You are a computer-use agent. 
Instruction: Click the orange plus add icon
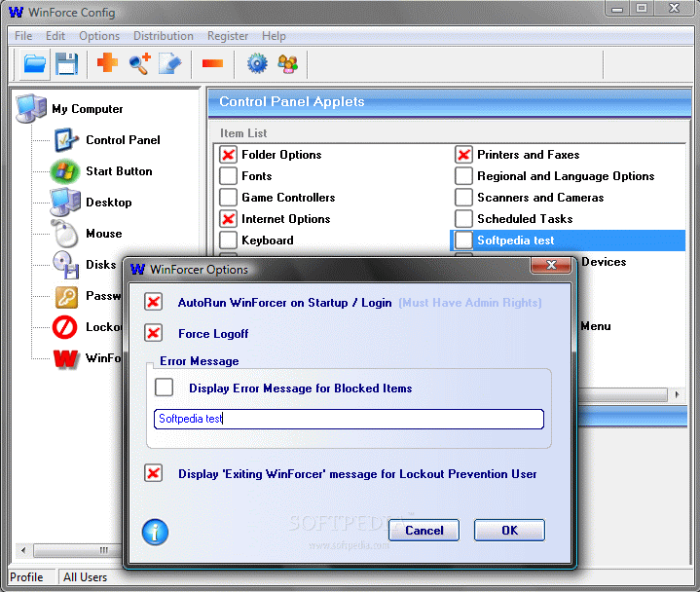click(108, 62)
